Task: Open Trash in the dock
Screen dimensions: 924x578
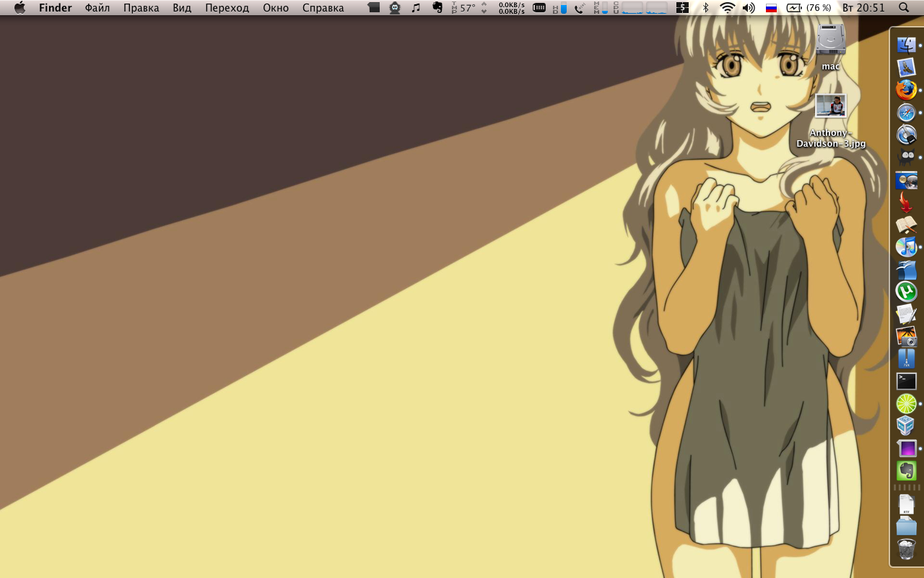Action: pos(906,549)
